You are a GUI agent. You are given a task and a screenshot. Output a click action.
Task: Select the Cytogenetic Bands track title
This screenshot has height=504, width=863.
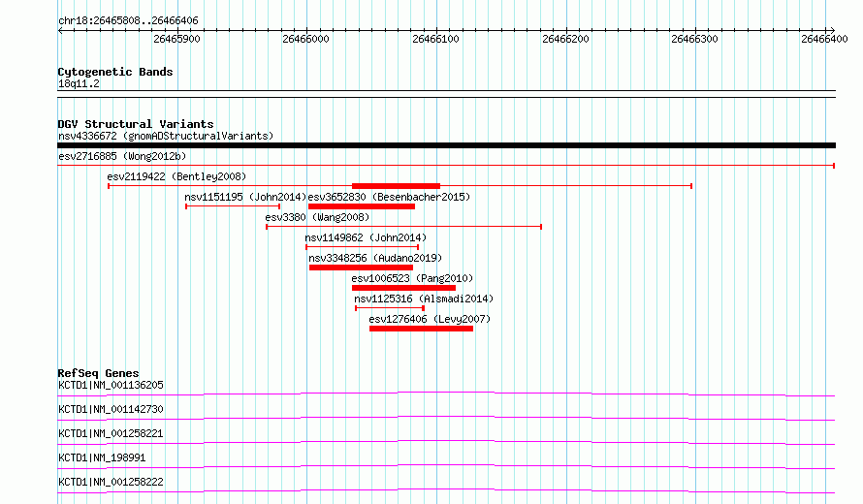pyautogui.click(x=115, y=72)
